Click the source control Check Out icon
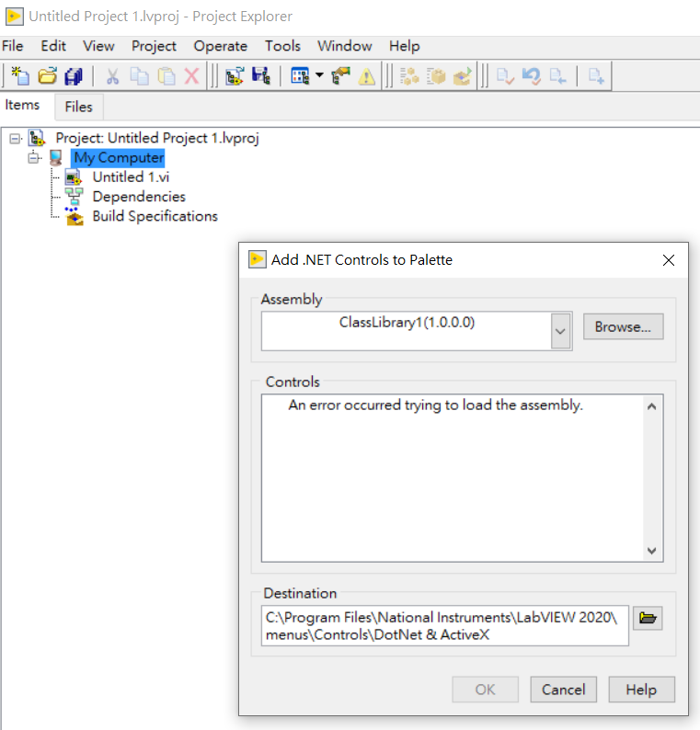700x730 pixels. (557, 76)
